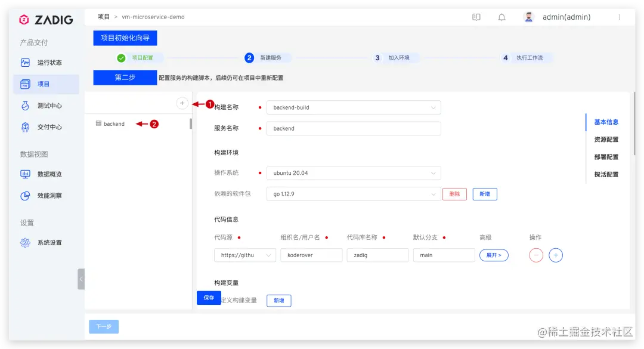Remove code row with minus icon
The image size is (644, 349).
pyautogui.click(x=536, y=255)
